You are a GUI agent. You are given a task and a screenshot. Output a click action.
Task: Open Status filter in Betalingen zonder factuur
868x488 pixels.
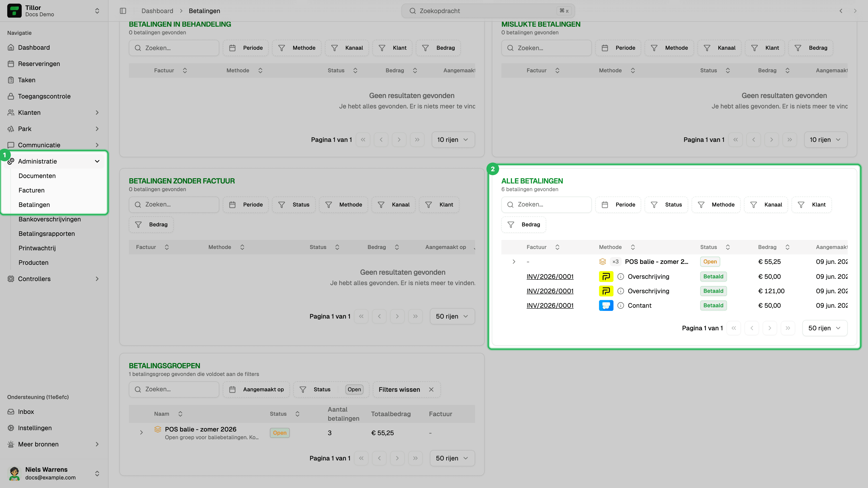click(294, 205)
